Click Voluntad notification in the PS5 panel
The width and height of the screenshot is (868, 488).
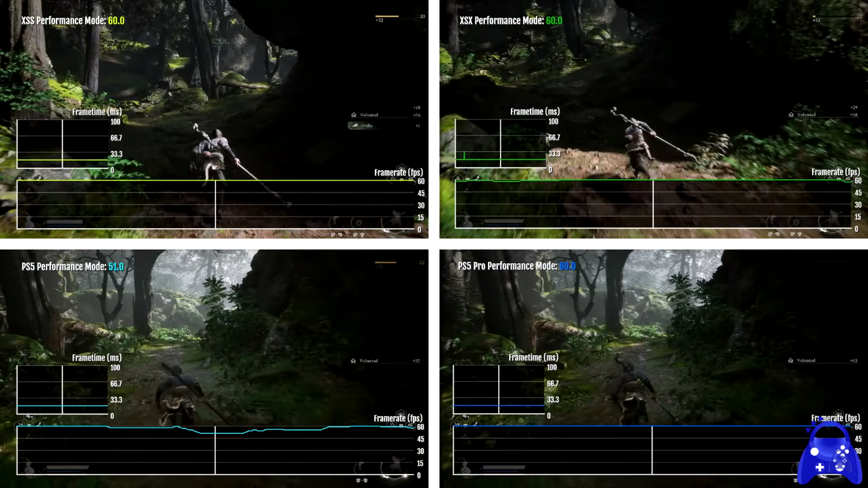386,361
